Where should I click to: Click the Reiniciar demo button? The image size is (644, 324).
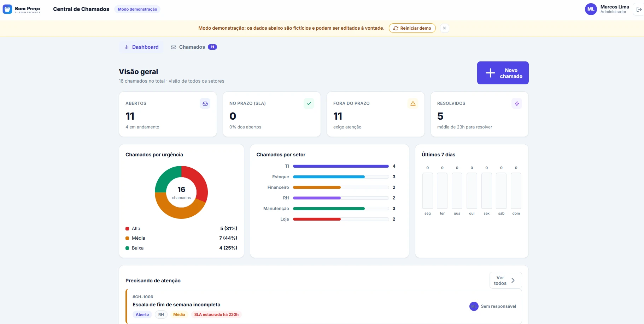[412, 28]
